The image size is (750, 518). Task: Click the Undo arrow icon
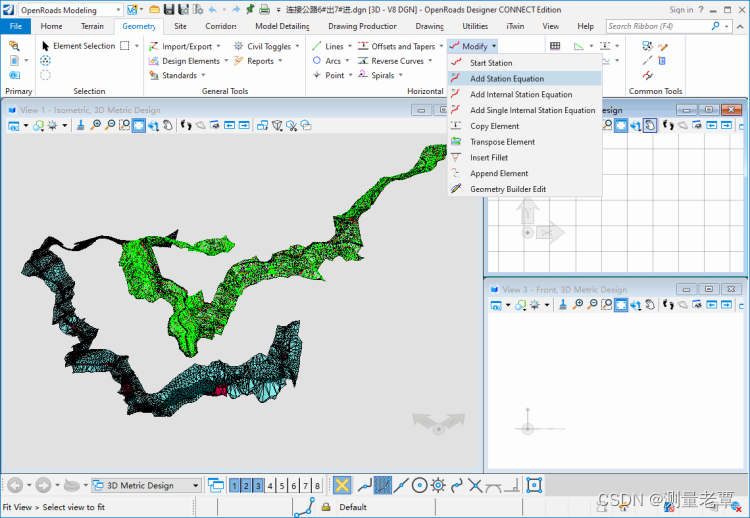tap(213, 9)
